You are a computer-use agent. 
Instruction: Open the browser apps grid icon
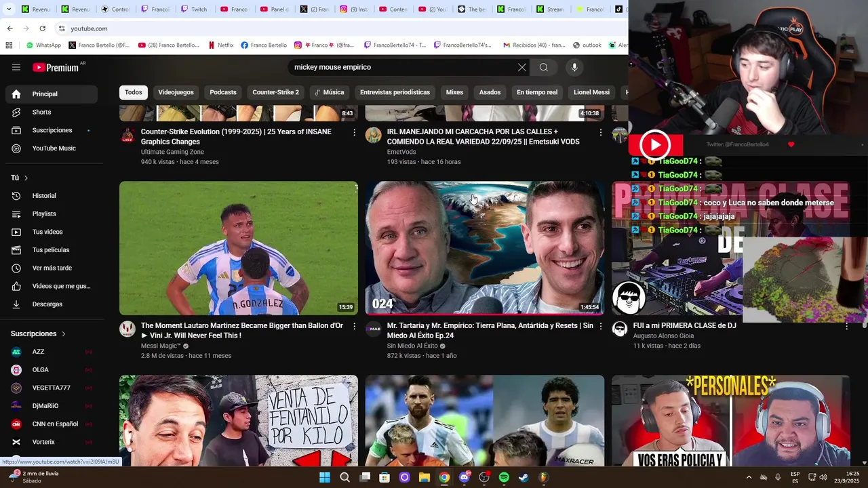click(9, 45)
